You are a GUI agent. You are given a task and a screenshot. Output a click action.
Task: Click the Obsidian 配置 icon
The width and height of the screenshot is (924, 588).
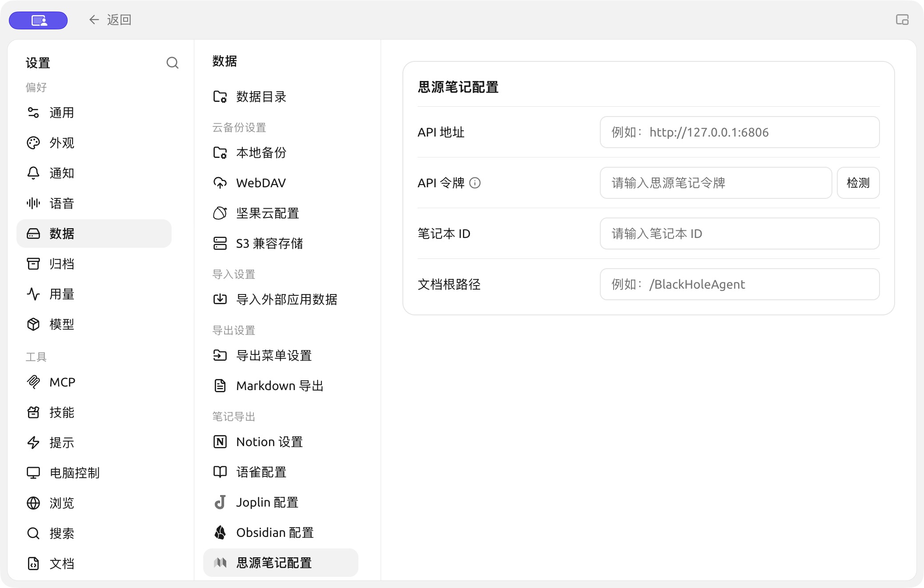[x=220, y=532]
